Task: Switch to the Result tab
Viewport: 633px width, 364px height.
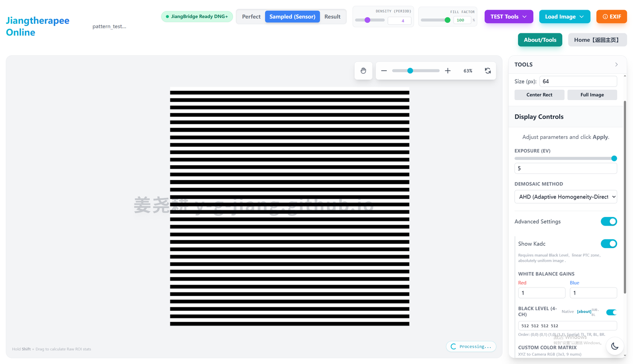Action: [x=332, y=17]
